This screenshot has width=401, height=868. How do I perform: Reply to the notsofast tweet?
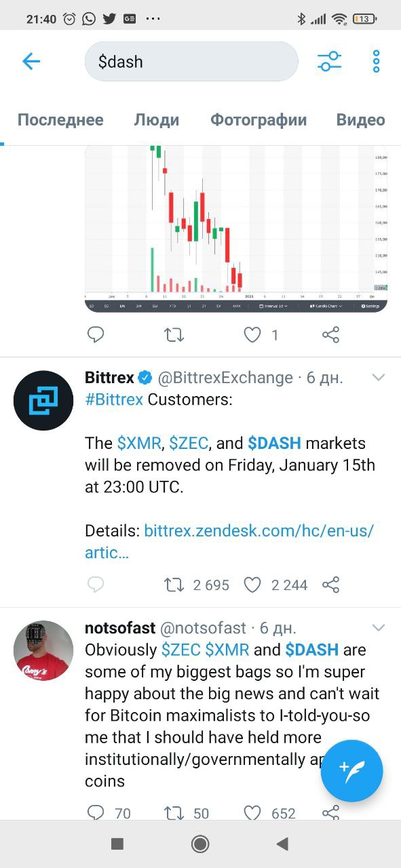(x=96, y=812)
